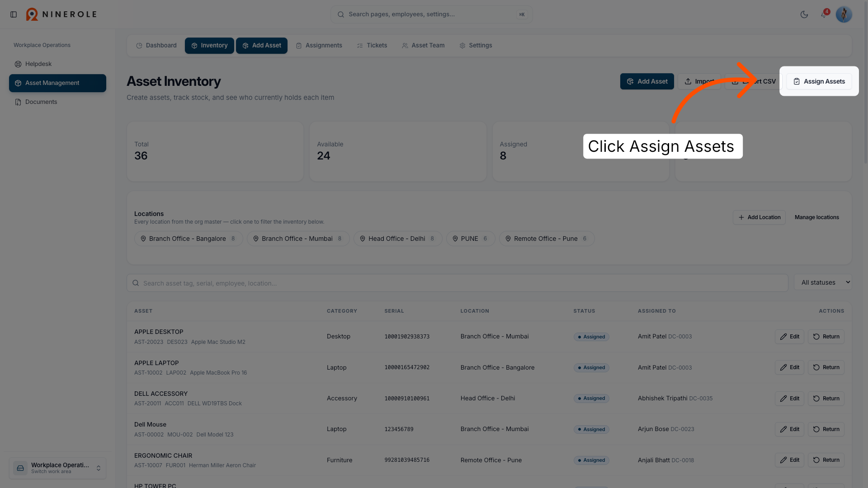This screenshot has height=488, width=868.
Task: Click the Total 36 summary card
Action: click(x=215, y=151)
